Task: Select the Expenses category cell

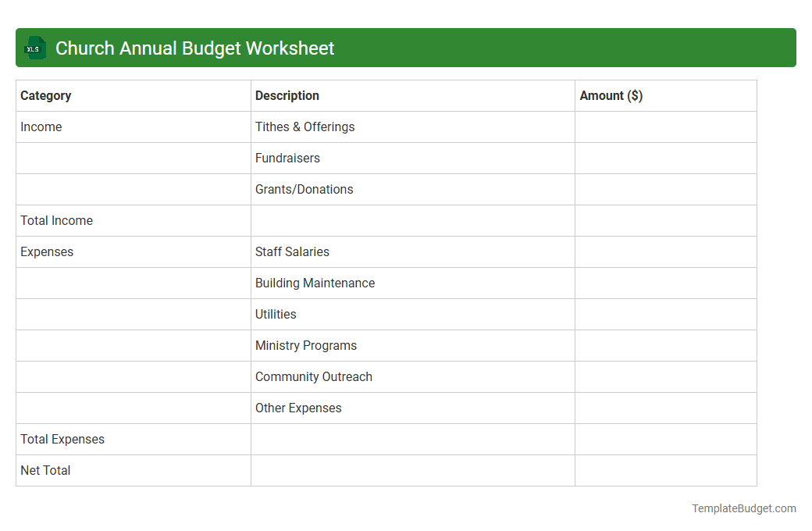Action: [x=47, y=251]
